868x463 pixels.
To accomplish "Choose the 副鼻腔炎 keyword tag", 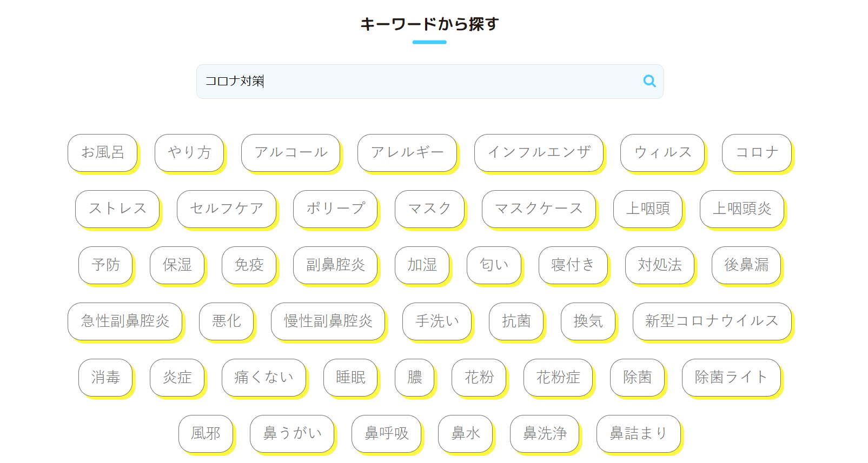I will point(335,265).
